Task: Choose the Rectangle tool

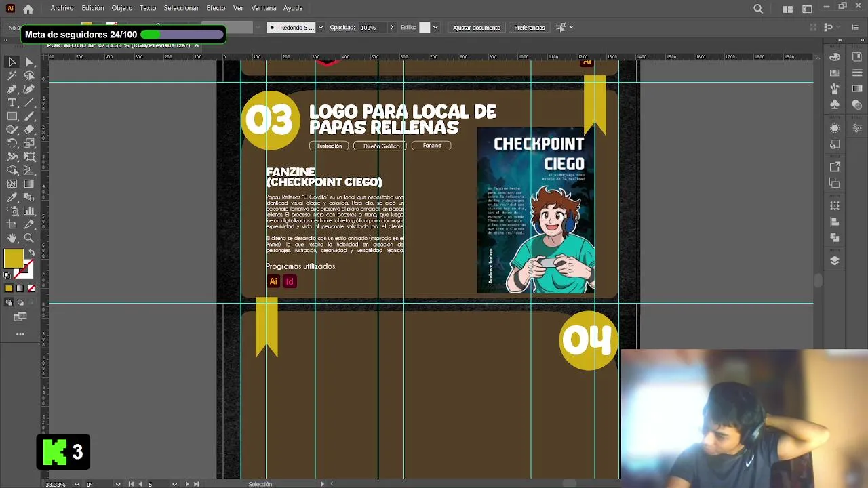Action: click(x=12, y=116)
